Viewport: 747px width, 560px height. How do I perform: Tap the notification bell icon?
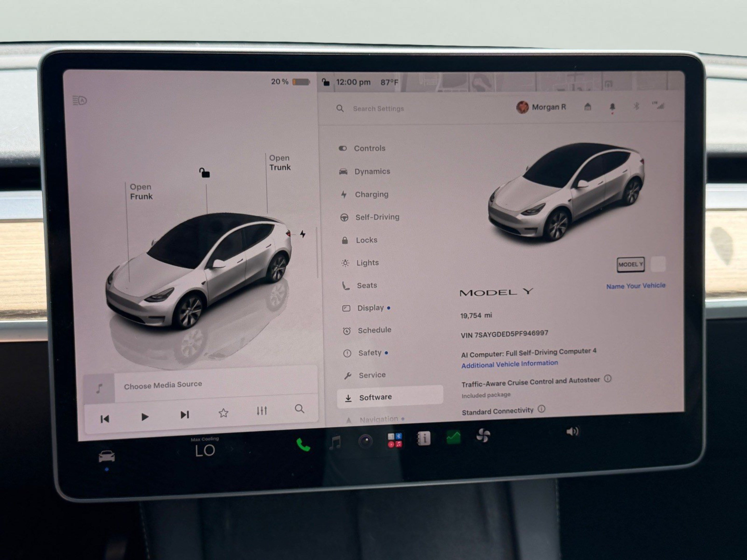(612, 107)
